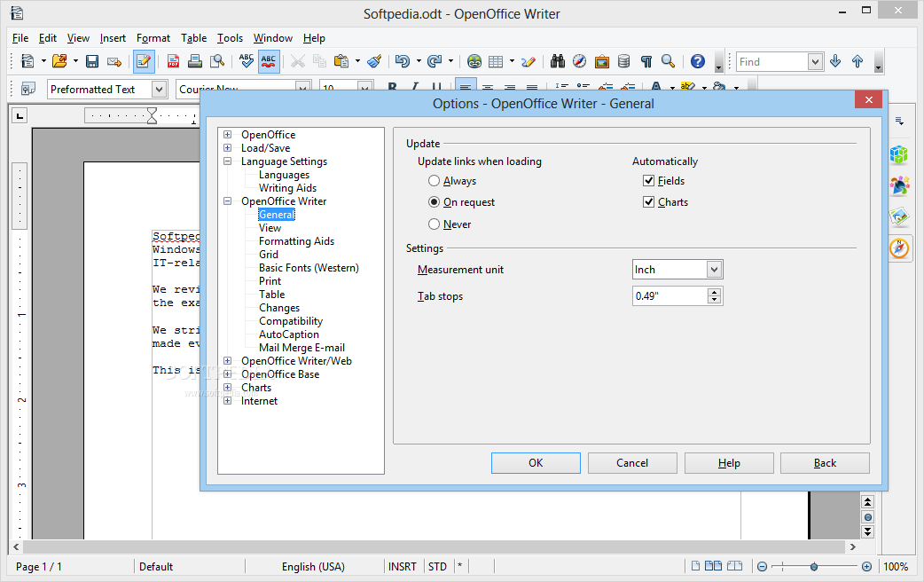Print the document with the printer icon
924x582 pixels.
click(x=195, y=61)
